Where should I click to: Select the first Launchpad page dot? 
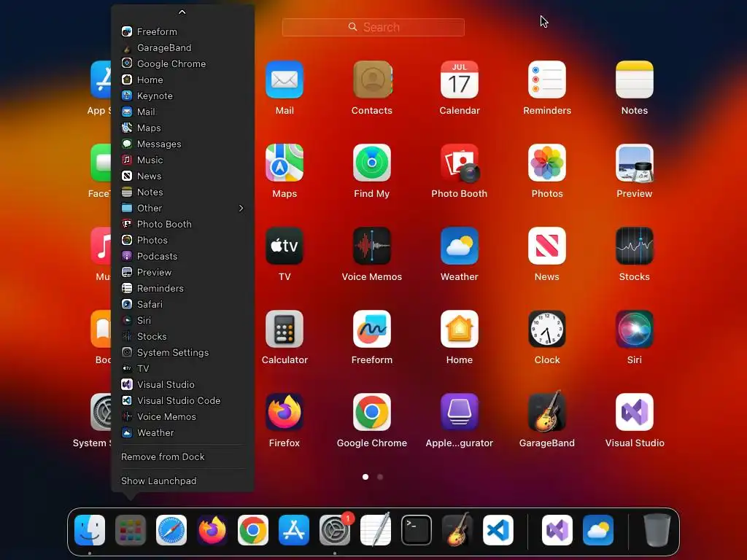click(x=365, y=477)
